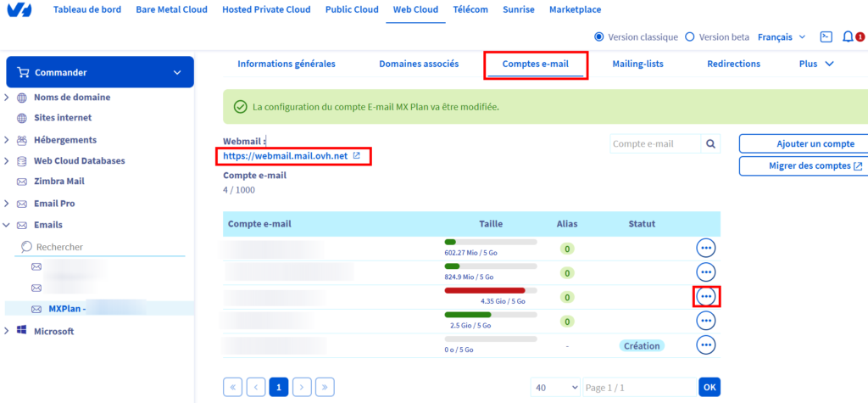Screen dimensions: 868x403
Task: Switch to Comptes e-mail tab
Action: [x=536, y=64]
